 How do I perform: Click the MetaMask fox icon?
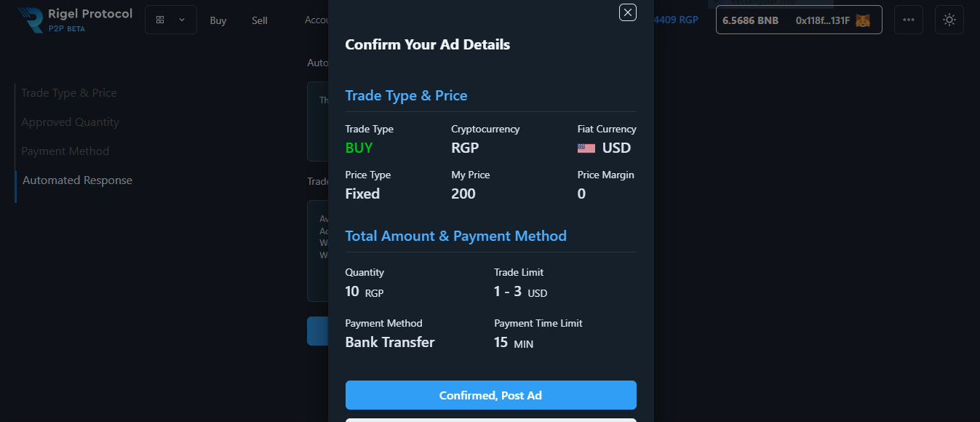(x=862, y=20)
